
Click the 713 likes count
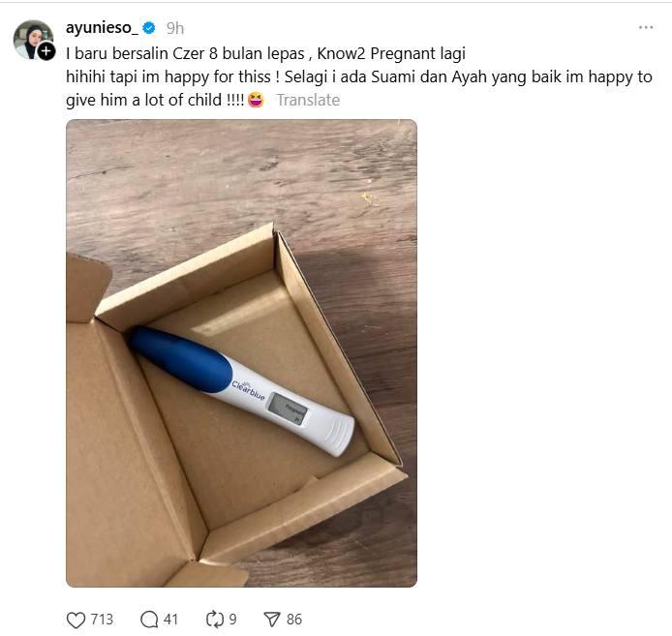tap(102, 620)
